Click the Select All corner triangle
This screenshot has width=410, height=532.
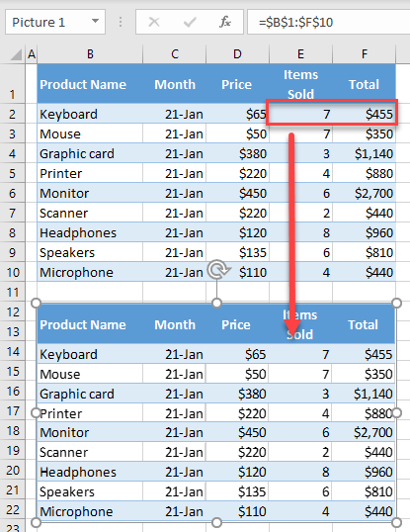16,54
